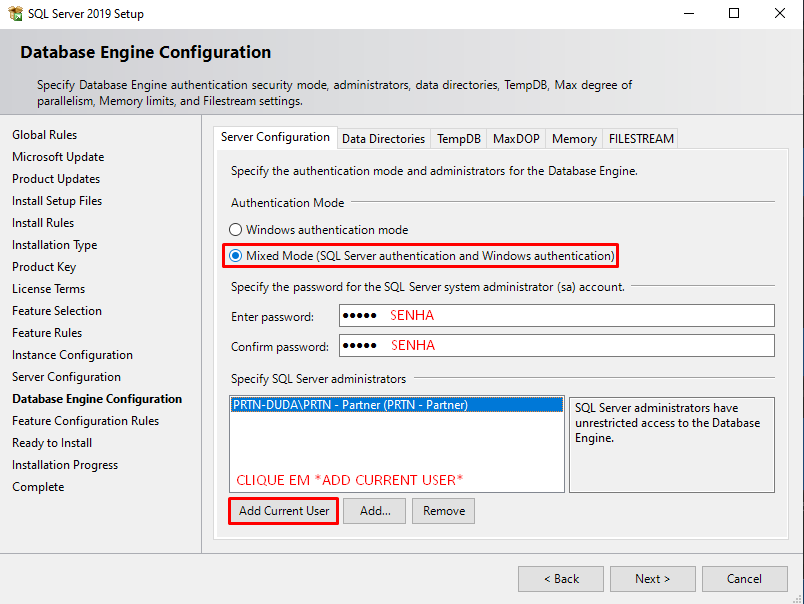Select PRTN-DUDA\PRTN - Partner administrator entry
The image size is (804, 604).
[396, 405]
